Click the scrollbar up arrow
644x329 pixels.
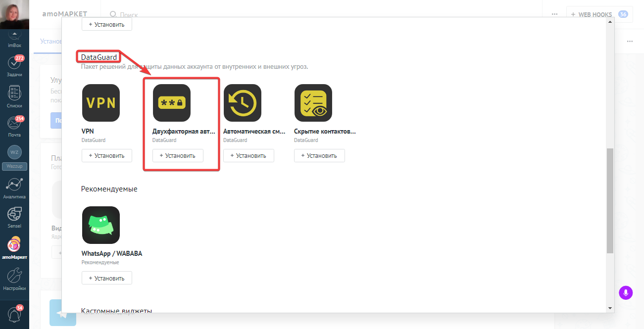click(610, 22)
